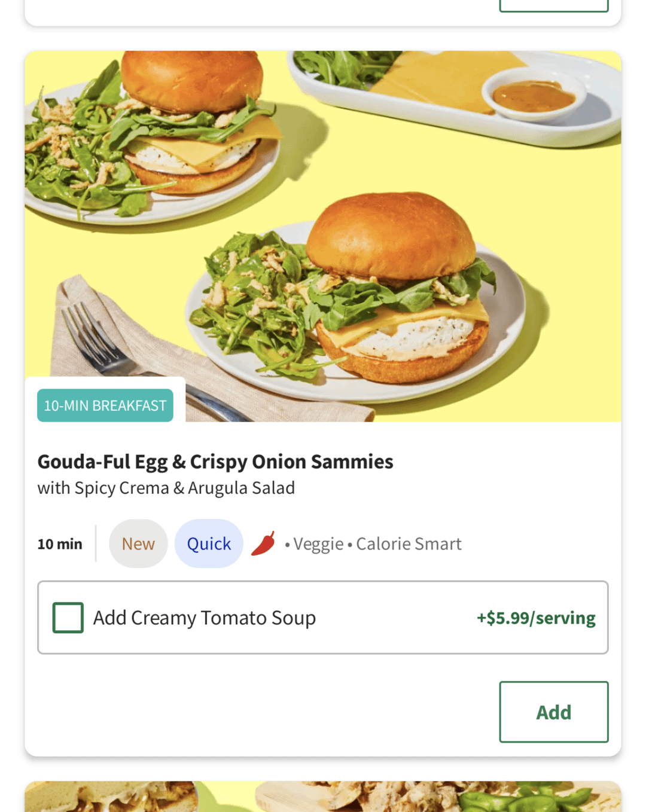Click the Spicy Crema & Arugula Salad subtitle

[166, 488]
